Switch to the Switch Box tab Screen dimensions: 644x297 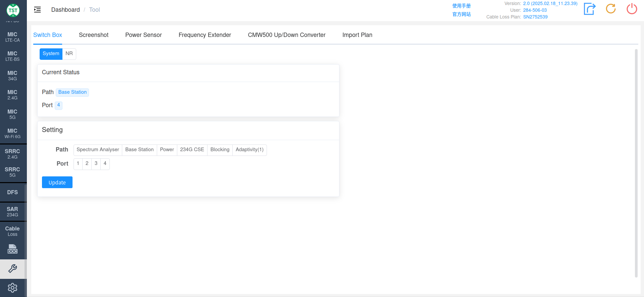[48, 35]
